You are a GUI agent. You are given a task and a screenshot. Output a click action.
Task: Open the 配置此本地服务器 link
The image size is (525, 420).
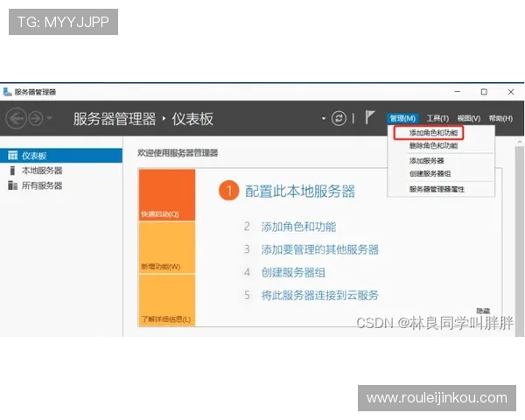[x=300, y=192]
